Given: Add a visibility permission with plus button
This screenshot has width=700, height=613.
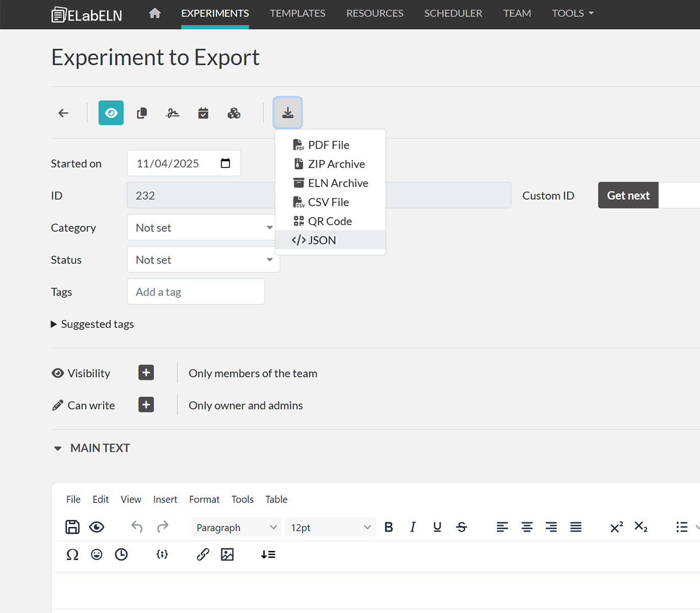Looking at the screenshot, I should click(x=146, y=373).
